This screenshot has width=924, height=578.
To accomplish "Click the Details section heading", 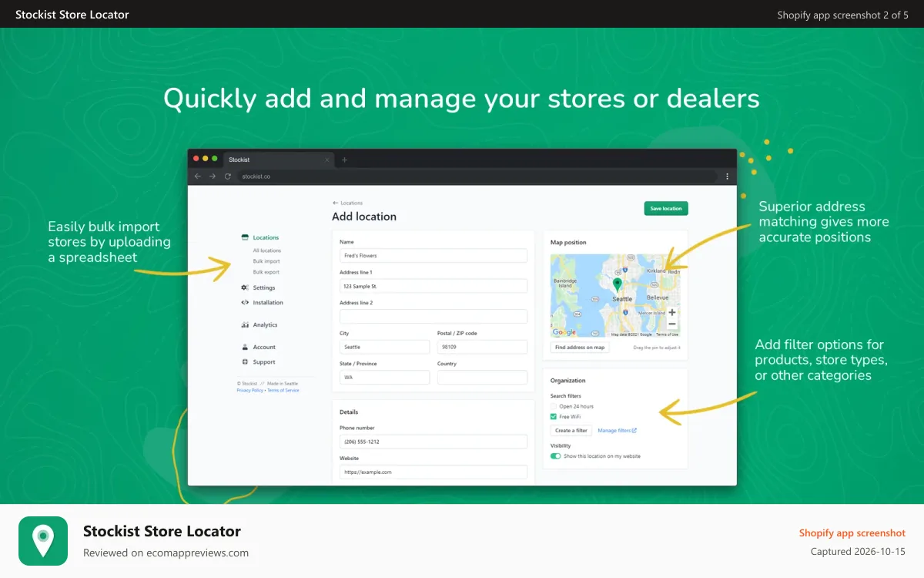I will tap(349, 412).
